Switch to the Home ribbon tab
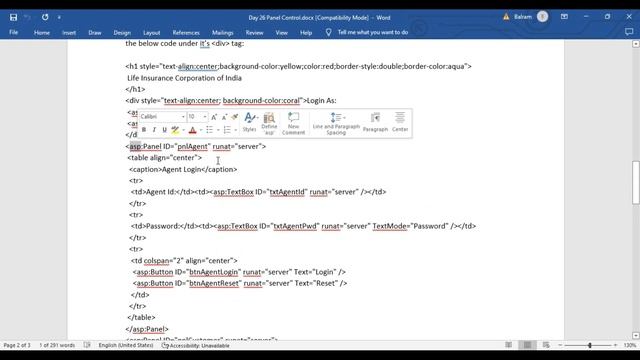 [x=42, y=32]
